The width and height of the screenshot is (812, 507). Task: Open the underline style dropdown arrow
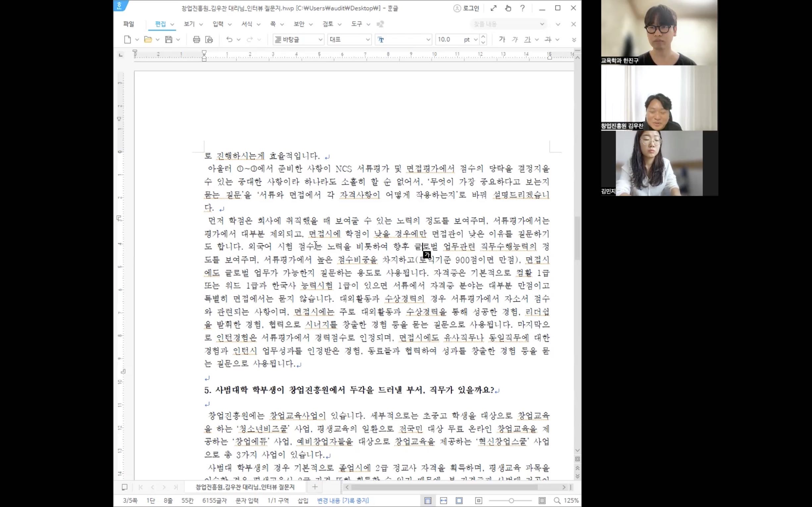(x=536, y=40)
